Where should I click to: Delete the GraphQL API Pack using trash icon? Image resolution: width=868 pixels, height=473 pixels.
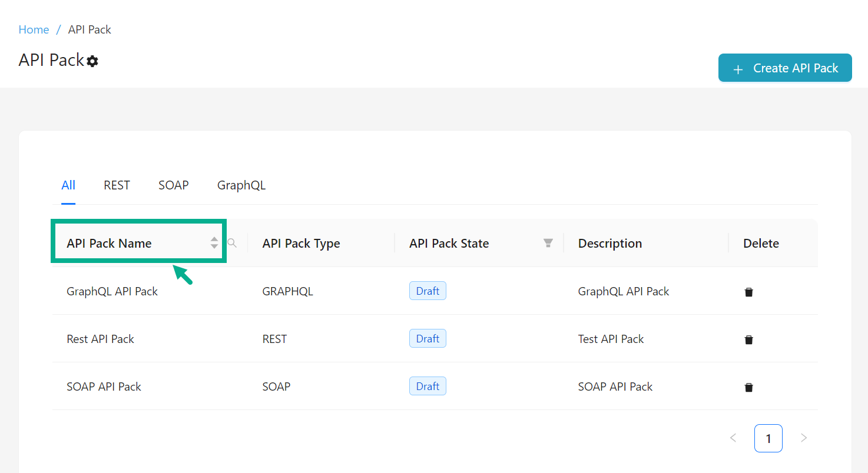pyautogui.click(x=748, y=292)
